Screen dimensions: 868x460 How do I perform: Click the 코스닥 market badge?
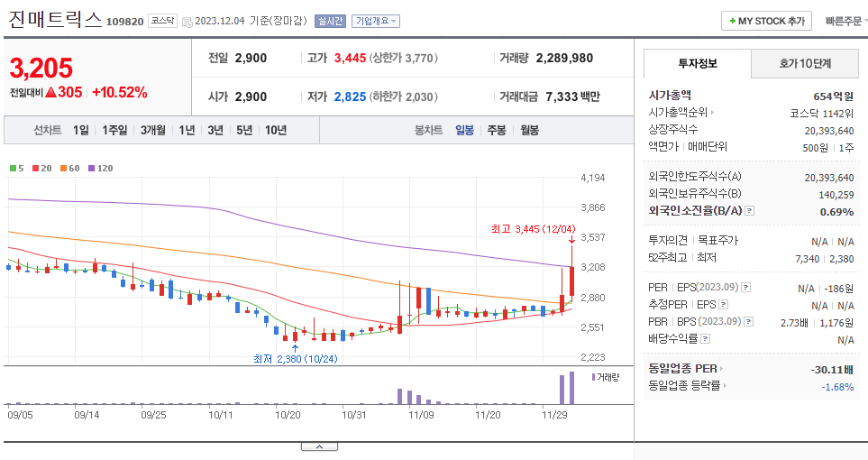(163, 21)
